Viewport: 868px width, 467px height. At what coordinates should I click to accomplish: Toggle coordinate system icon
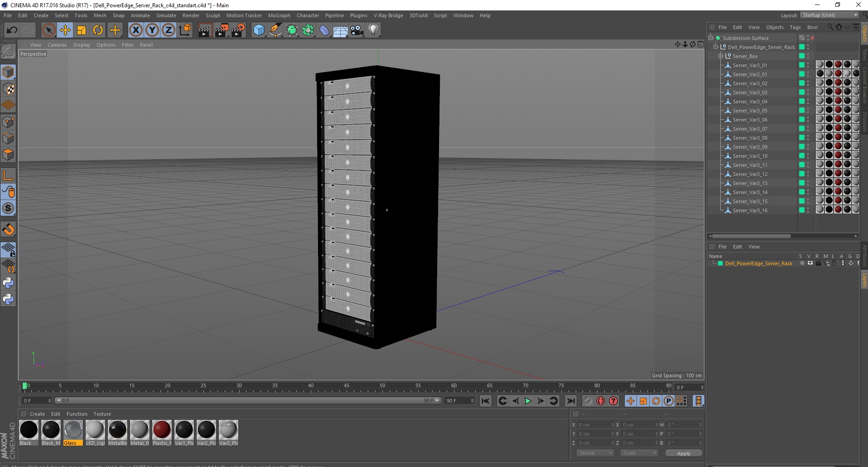(185, 30)
